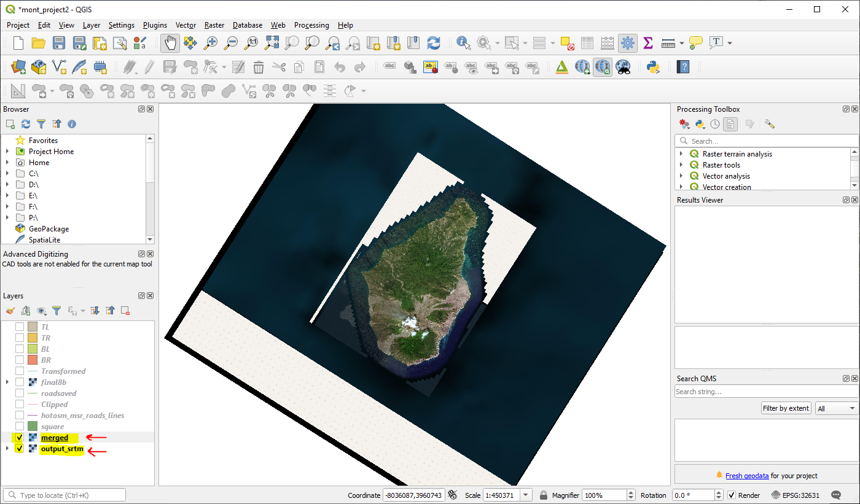
Task: Open the Field Calculator abacus icon
Action: click(x=607, y=43)
